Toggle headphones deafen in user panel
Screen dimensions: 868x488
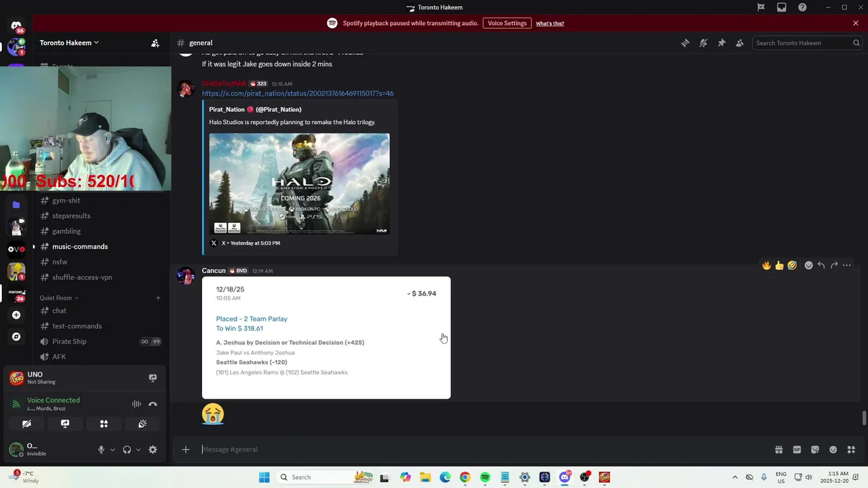[x=127, y=449]
